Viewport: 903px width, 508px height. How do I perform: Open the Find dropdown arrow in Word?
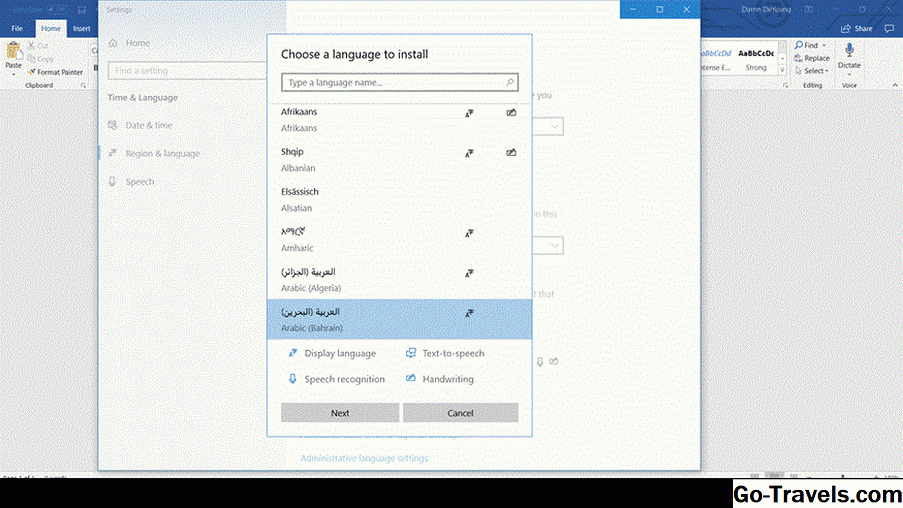tap(824, 45)
